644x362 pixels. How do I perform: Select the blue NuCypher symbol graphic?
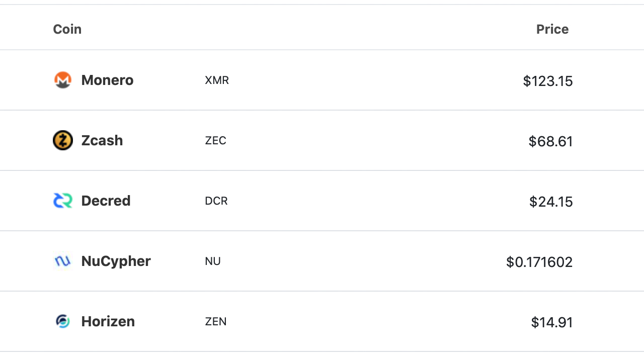[62, 261]
